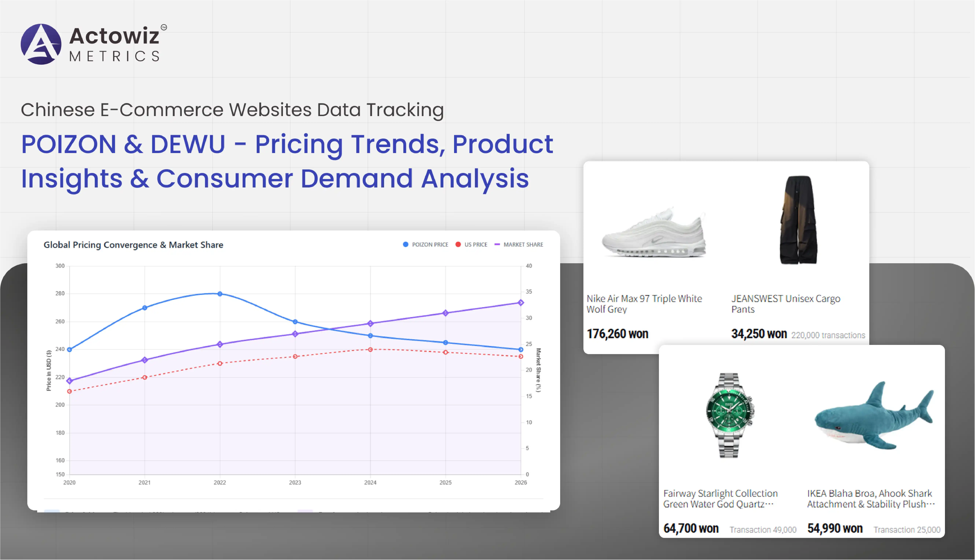This screenshot has height=560, width=975.
Task: Click the 2020 POIZON price data point
Action: pos(69,350)
